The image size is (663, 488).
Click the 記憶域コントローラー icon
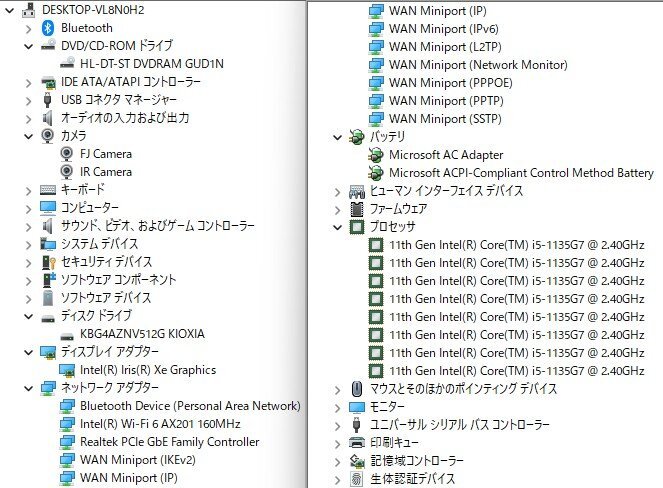click(x=357, y=461)
